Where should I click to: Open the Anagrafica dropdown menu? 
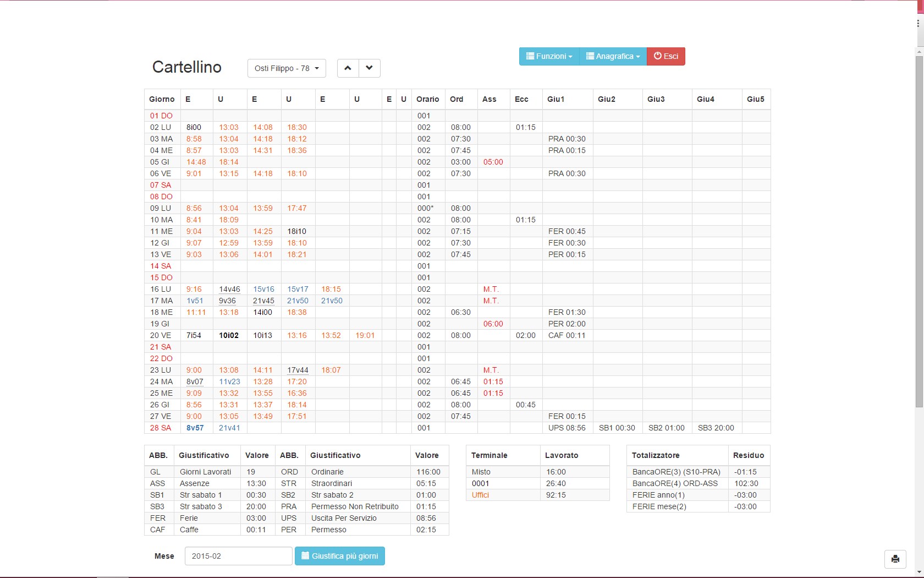(613, 56)
